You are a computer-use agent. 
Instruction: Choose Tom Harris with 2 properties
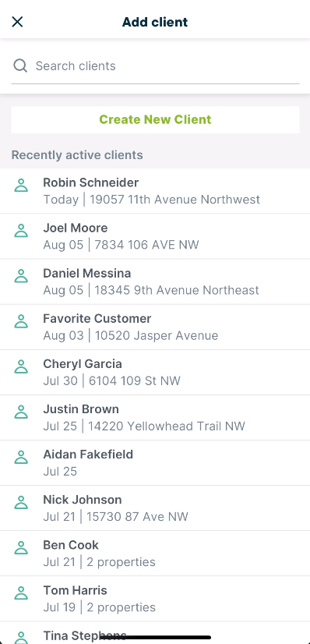[x=155, y=599]
